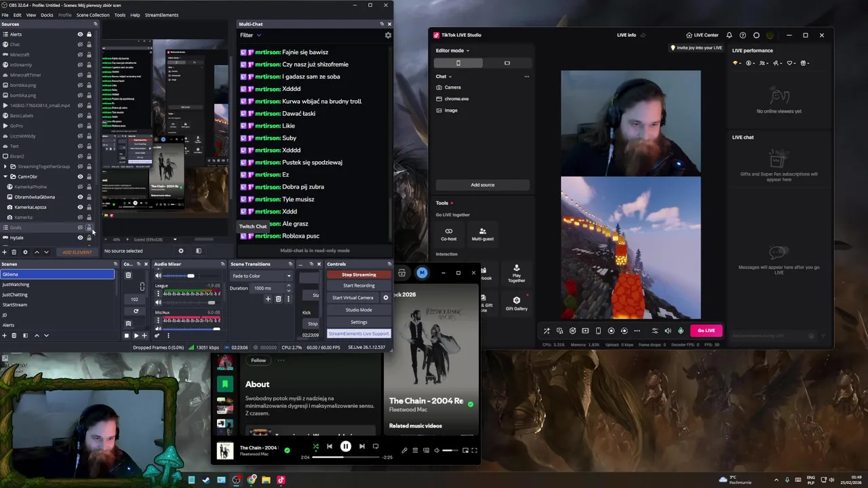
Task: Open the likes heart metric dropdown in LIVE performance
Action: coord(792,63)
